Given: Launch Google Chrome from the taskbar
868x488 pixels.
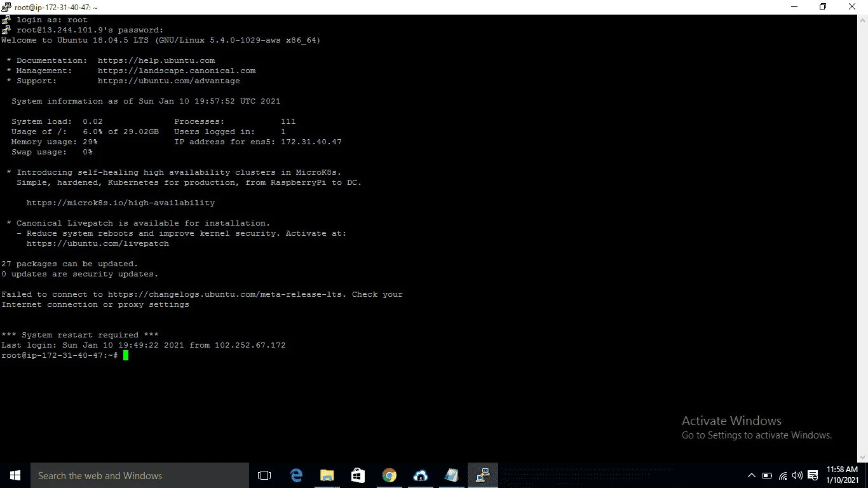Looking at the screenshot, I should click(390, 475).
